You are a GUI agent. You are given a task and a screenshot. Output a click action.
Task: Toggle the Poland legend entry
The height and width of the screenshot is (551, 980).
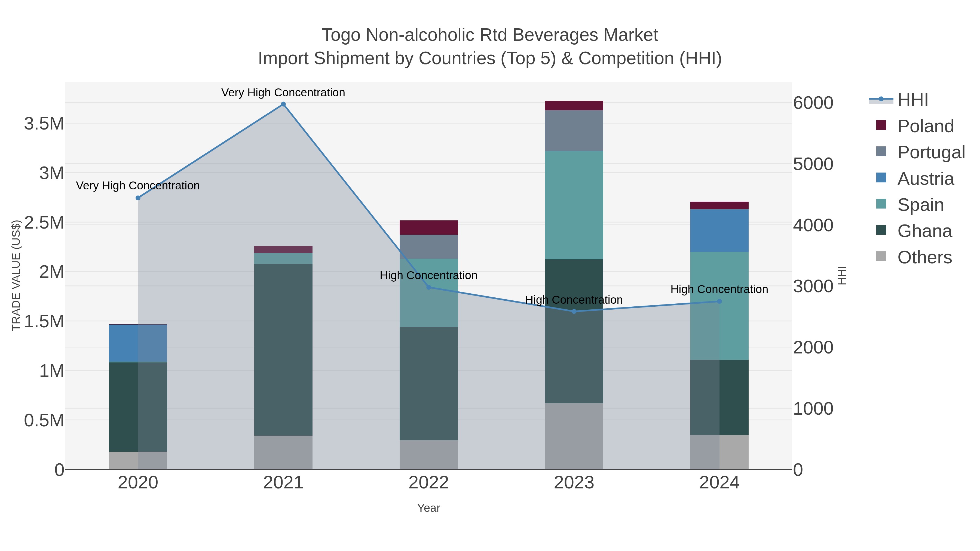(915, 126)
